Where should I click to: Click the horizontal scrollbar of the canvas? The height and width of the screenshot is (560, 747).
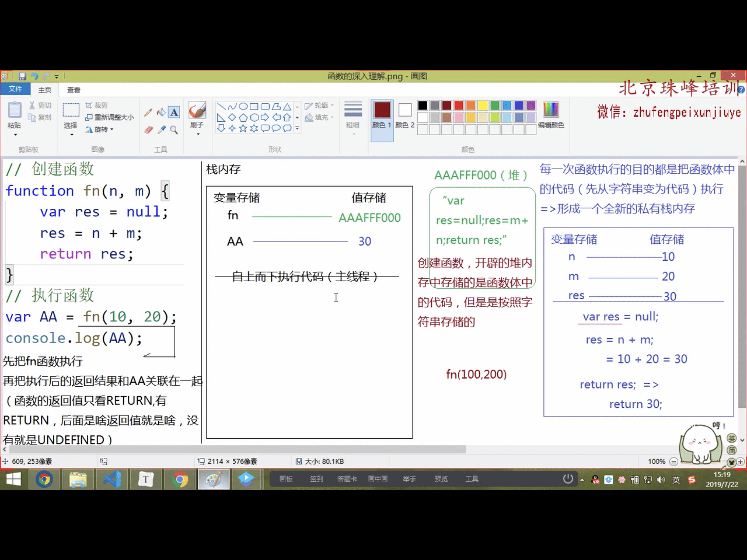[x=237, y=449]
